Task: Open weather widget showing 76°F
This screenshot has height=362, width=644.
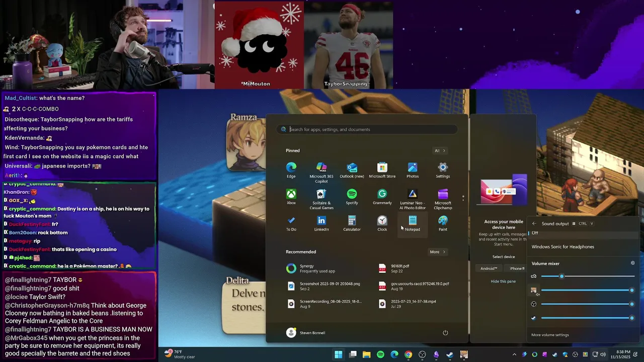Action: [180, 354]
